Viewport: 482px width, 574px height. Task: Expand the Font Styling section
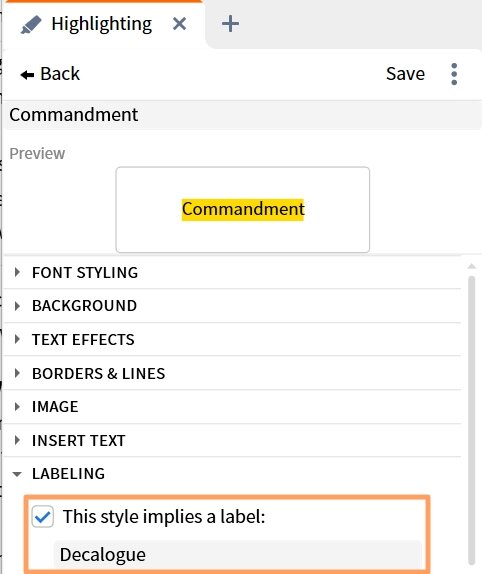tap(232, 272)
